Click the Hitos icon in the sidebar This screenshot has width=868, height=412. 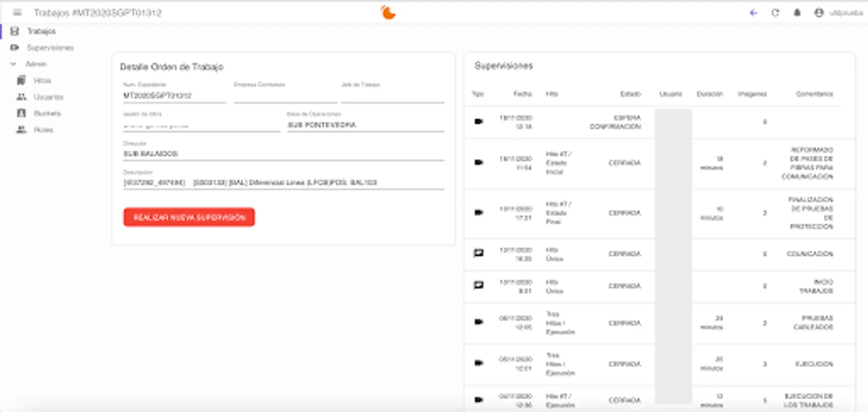20,80
